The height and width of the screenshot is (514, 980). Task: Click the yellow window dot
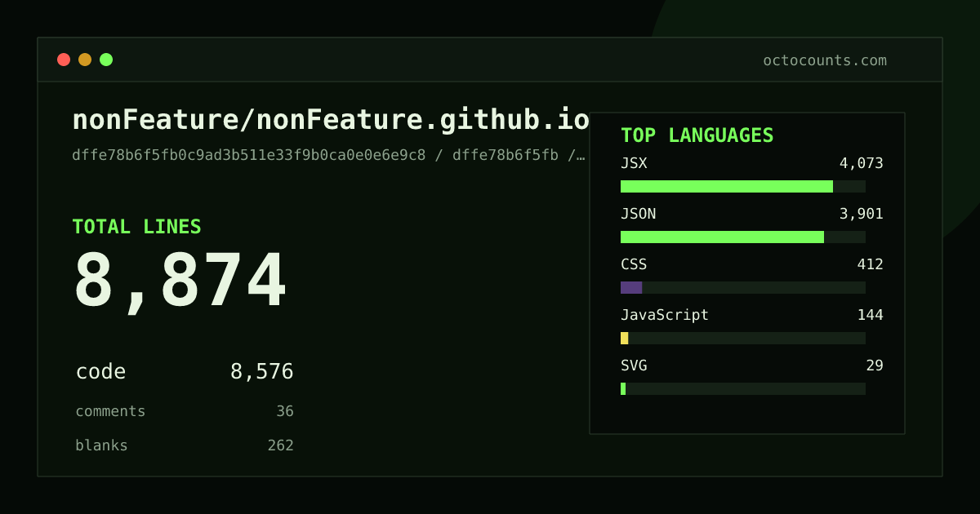point(85,60)
